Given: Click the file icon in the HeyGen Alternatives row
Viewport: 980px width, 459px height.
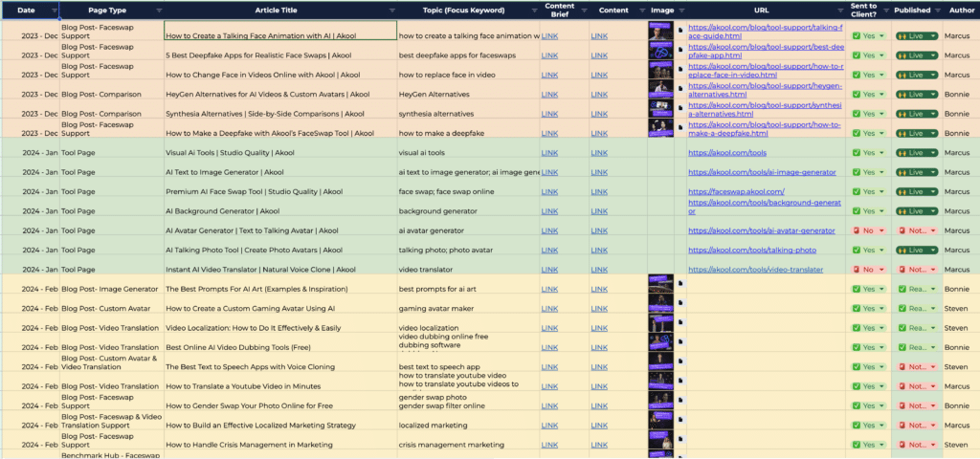Looking at the screenshot, I should point(680,88).
